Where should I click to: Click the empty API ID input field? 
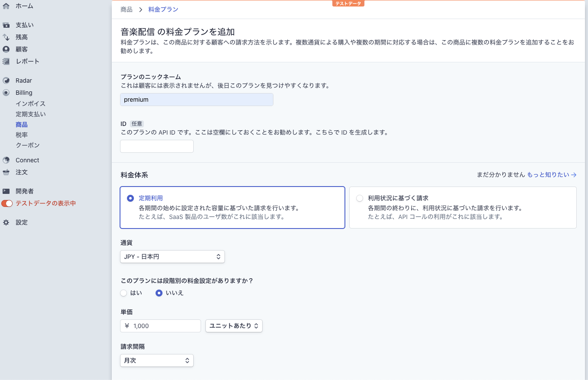click(157, 146)
